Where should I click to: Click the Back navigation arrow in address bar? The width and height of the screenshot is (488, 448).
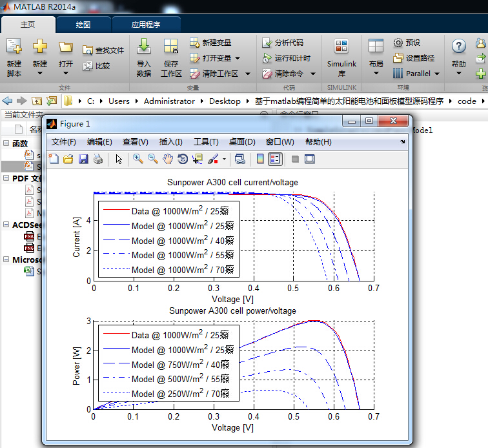click(7, 101)
